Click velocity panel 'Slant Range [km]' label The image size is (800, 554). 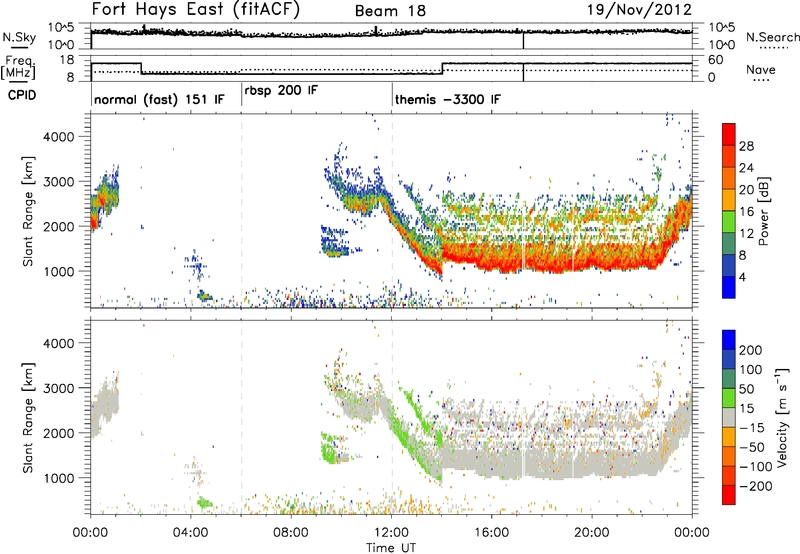tap(28, 418)
